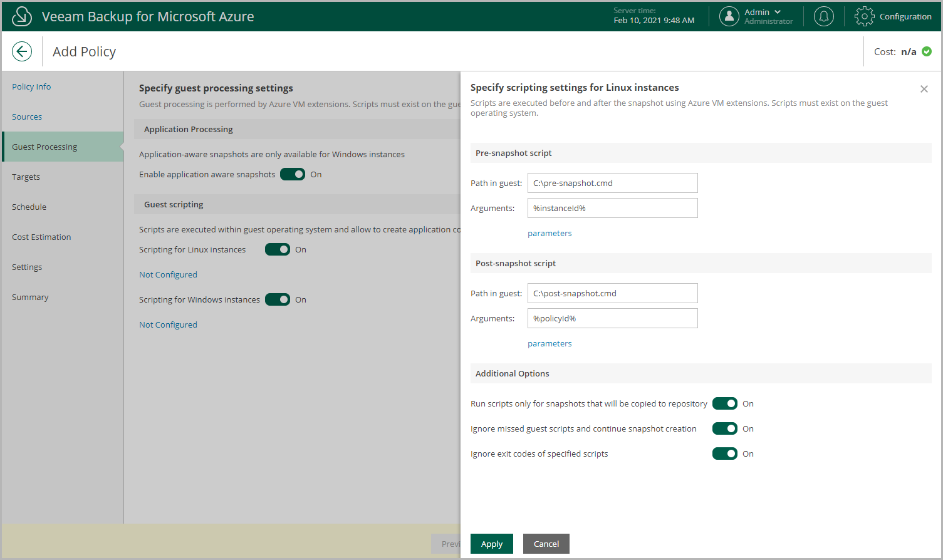
Task: Click the Server time display
Action: tap(654, 16)
